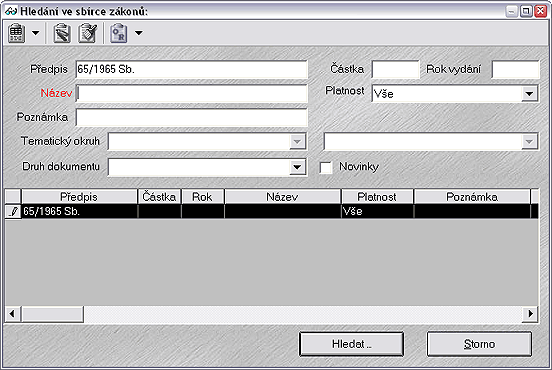Focus the Předpis input field
The image size is (552, 370).
(x=192, y=69)
